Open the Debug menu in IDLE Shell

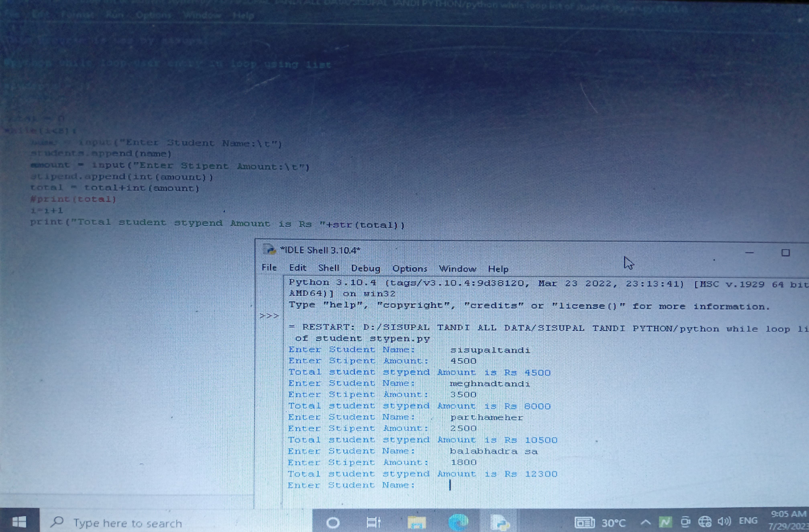tap(365, 268)
